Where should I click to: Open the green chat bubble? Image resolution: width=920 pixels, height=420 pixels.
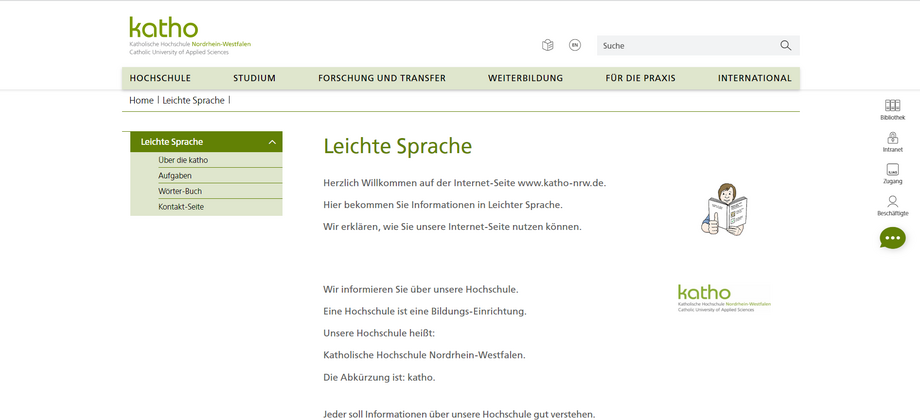pos(892,238)
